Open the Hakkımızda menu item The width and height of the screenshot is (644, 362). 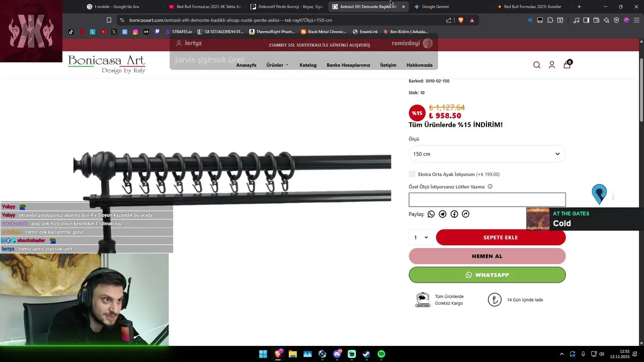(420, 65)
